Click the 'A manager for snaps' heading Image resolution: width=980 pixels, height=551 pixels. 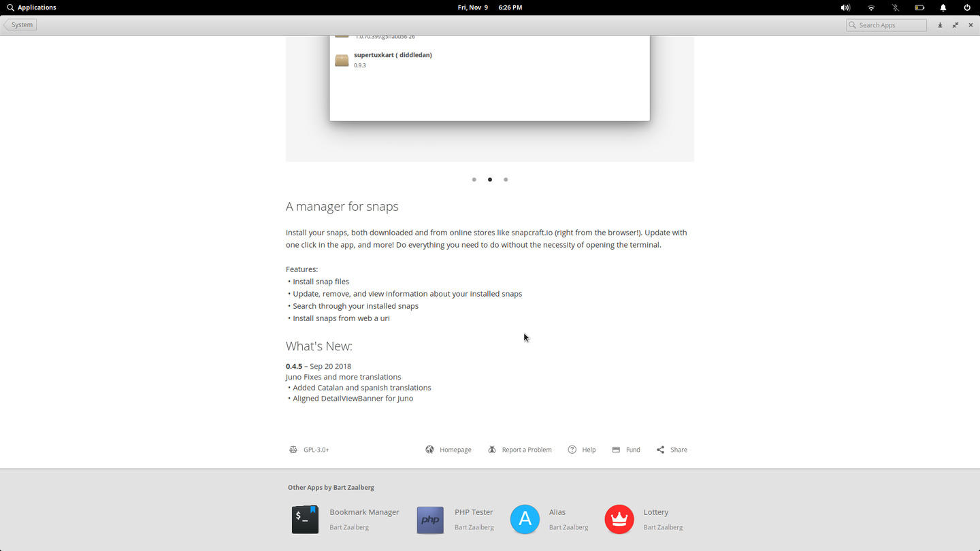click(x=342, y=206)
